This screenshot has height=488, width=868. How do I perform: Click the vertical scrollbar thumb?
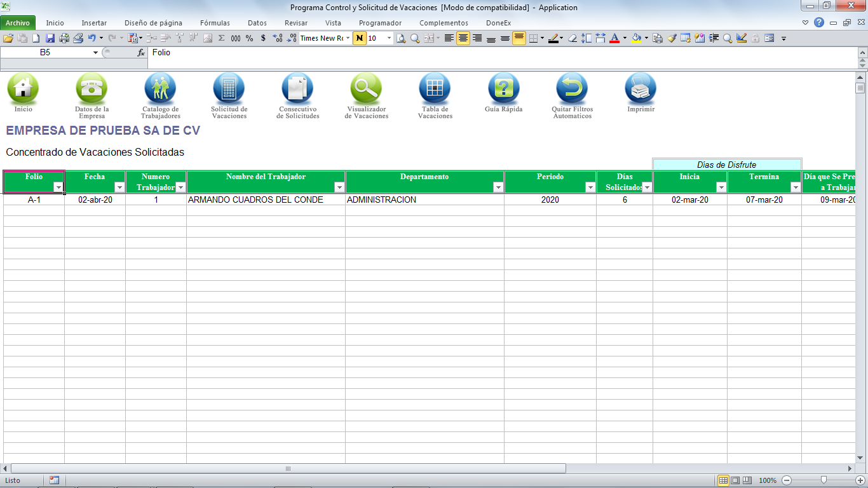860,88
